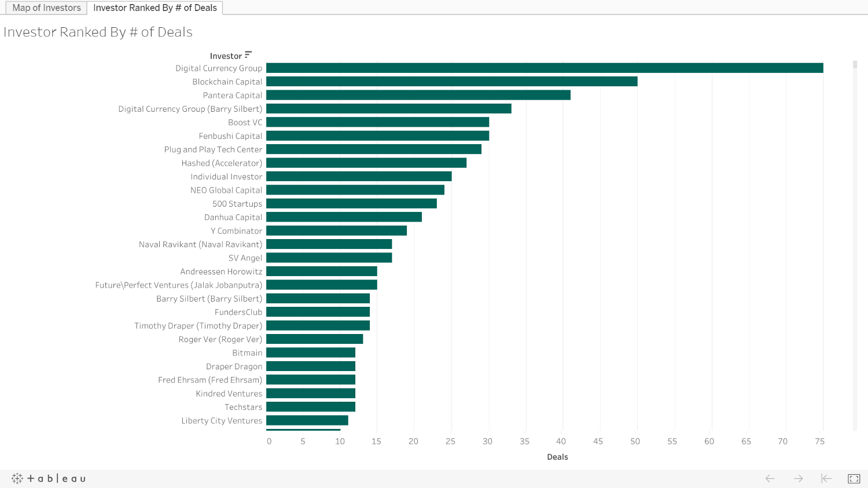Click the Y Combinator bar
Viewport: 868px width, 488px height.
336,230
